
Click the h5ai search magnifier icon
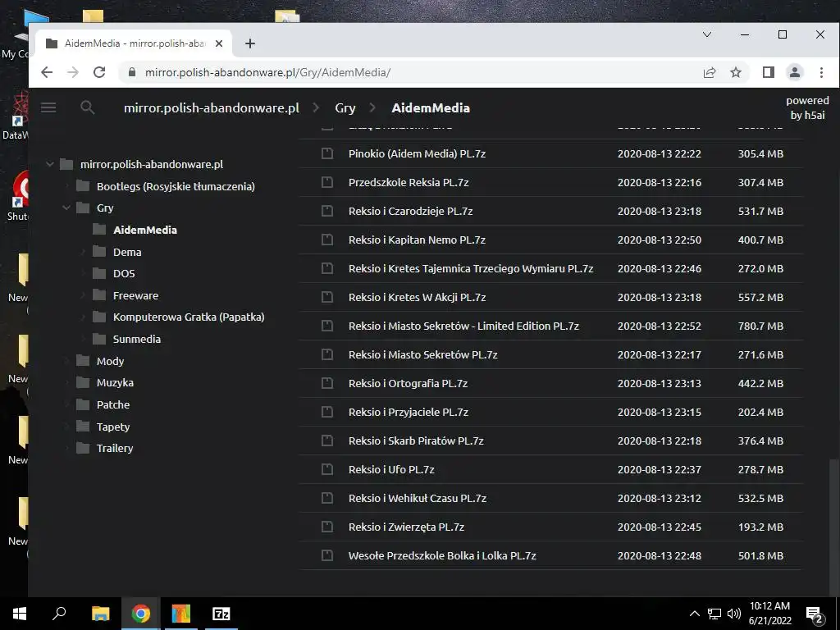tap(87, 107)
